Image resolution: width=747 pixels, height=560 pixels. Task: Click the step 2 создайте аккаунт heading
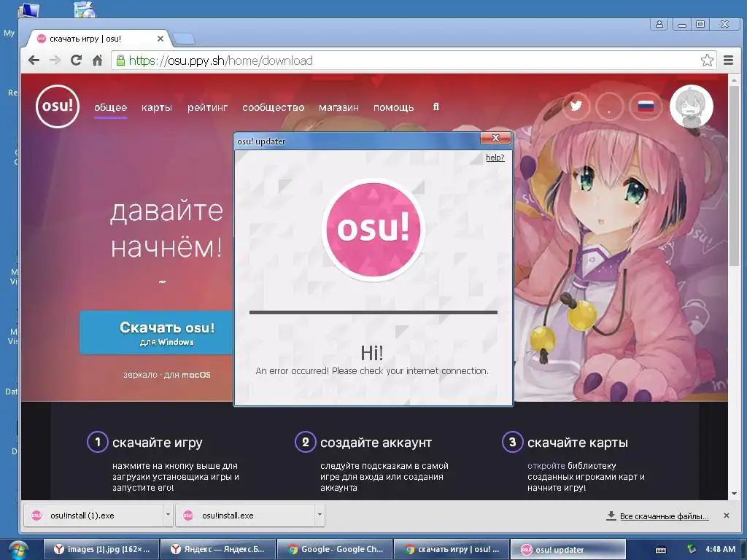point(376,443)
